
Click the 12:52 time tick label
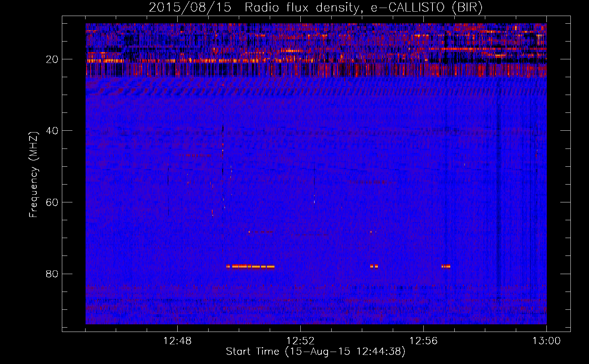(300, 341)
